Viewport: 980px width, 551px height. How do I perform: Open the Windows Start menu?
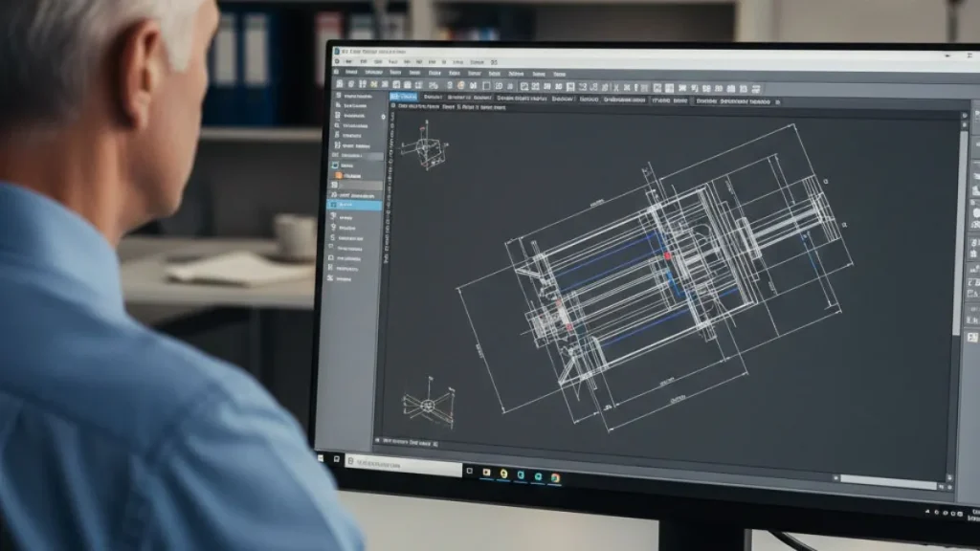(x=322, y=458)
